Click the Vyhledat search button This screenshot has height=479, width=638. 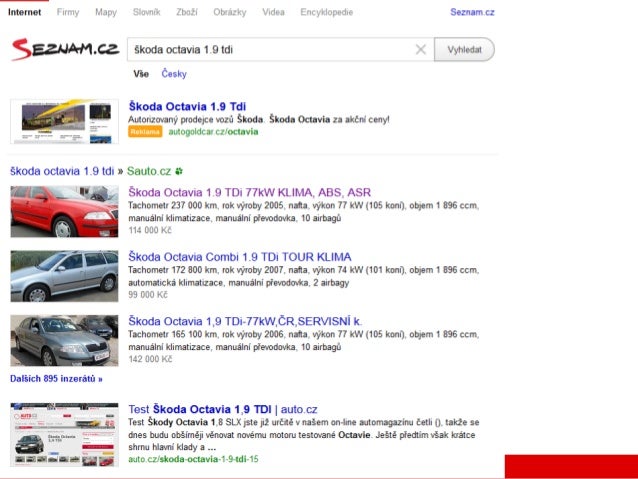pos(464,50)
